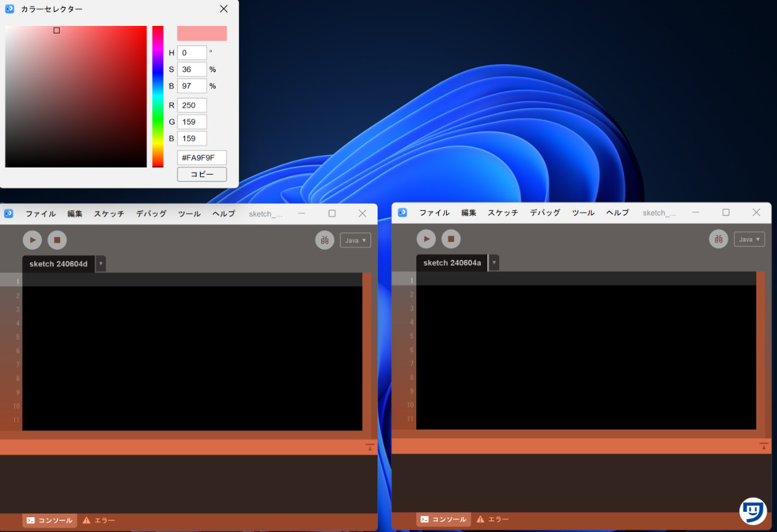Open the Java mode dropdown in sketch 240604a window
The height and width of the screenshot is (532, 777).
[749, 239]
